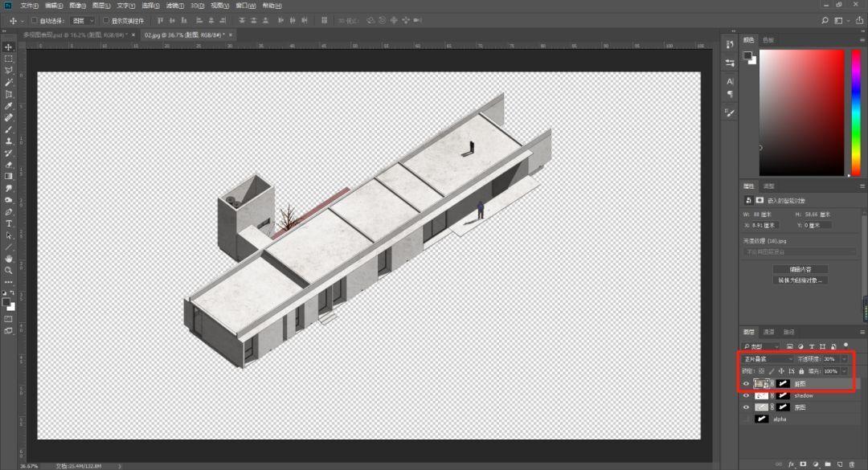Image resolution: width=868 pixels, height=470 pixels.
Task: Open the Layers panel flyout menu
Action: [862, 332]
